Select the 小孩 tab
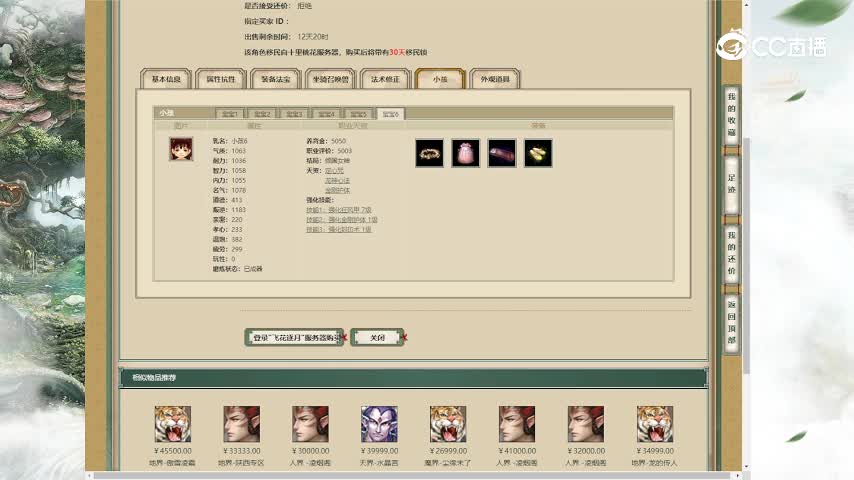The width and height of the screenshot is (854, 480). 440,79
